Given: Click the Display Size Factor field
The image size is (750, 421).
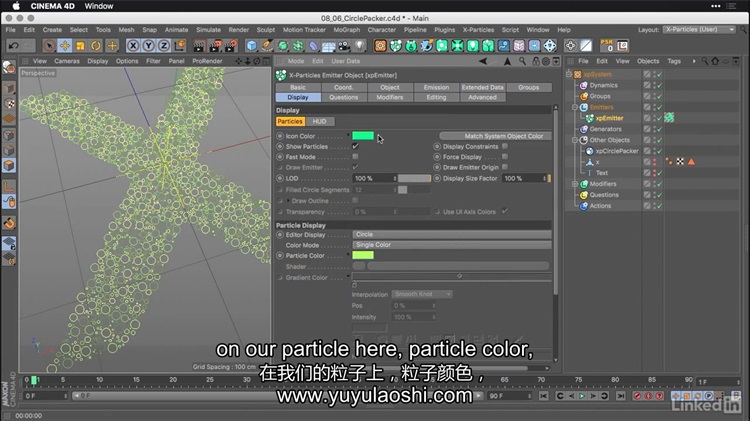Looking at the screenshot, I should coord(525,178).
